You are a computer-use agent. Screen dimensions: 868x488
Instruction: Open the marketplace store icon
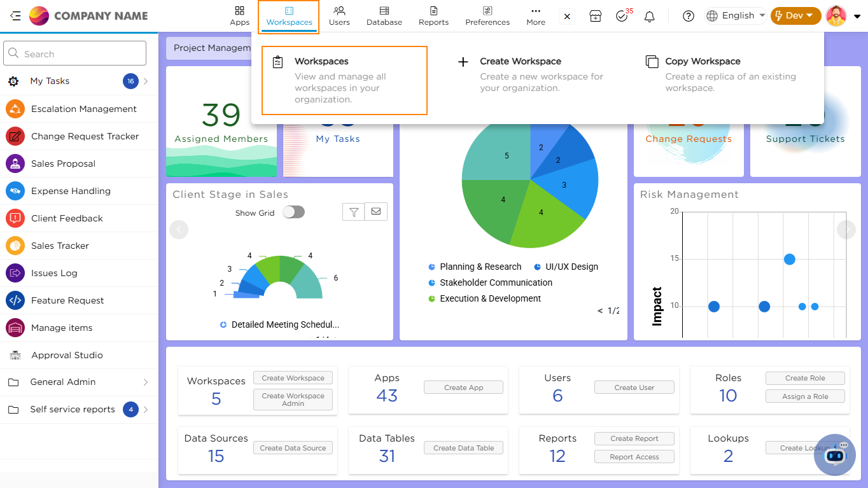(x=595, y=17)
